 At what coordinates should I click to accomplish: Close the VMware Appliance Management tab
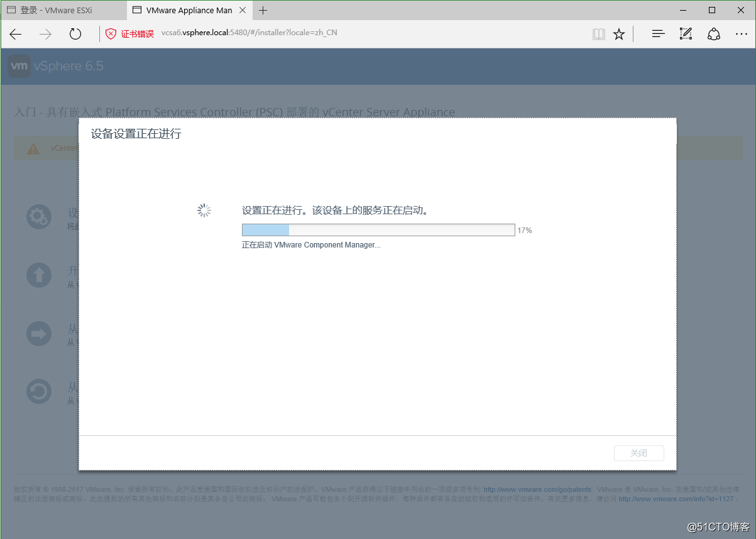click(243, 10)
